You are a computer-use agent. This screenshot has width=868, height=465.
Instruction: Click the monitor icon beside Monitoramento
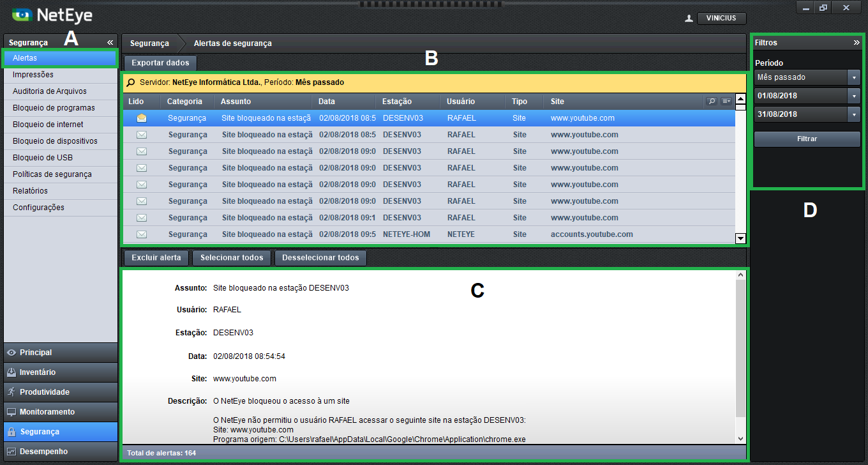pyautogui.click(x=11, y=412)
